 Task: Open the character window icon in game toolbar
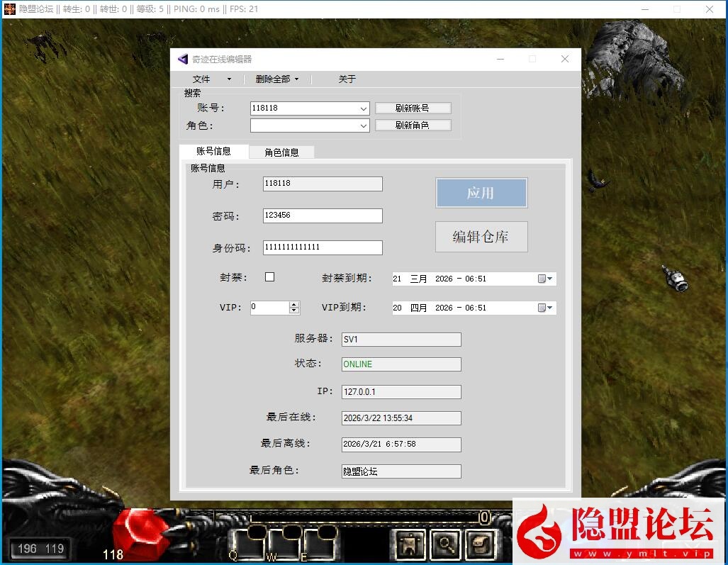pos(409,544)
